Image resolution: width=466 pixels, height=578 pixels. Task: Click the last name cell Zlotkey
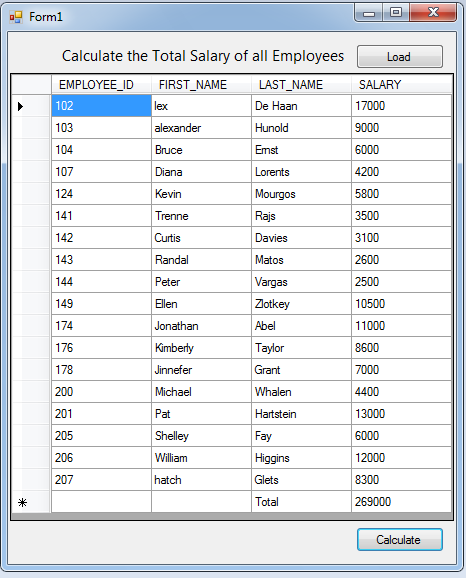coord(301,304)
